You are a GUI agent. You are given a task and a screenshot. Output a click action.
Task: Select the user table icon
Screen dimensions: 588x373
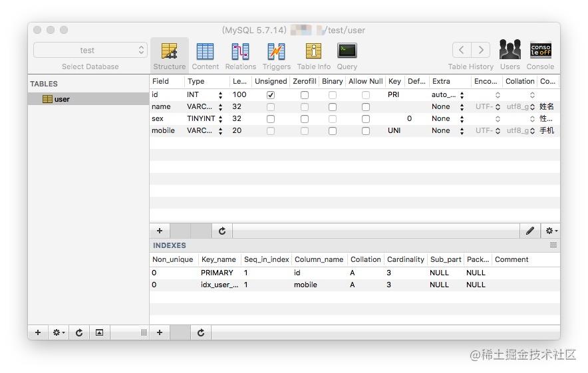click(x=47, y=99)
